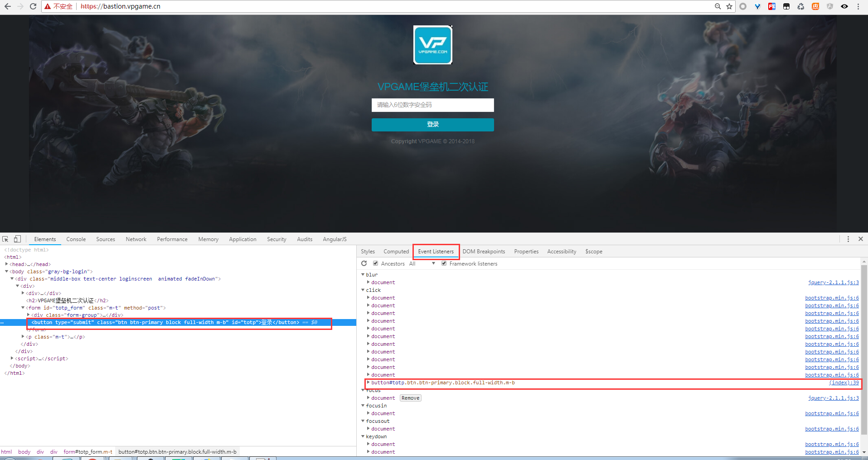
Task: Open the DOM Breakpoints pane tab
Action: 484,252
